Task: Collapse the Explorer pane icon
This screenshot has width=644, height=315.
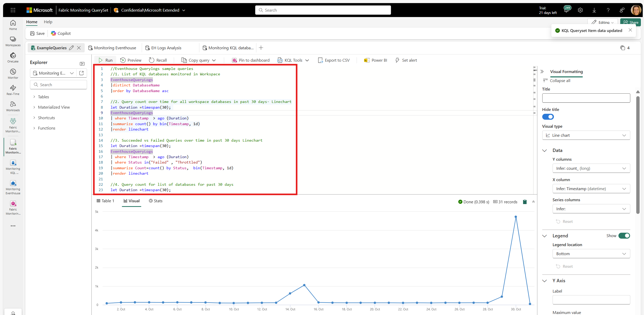Action: [x=82, y=64]
